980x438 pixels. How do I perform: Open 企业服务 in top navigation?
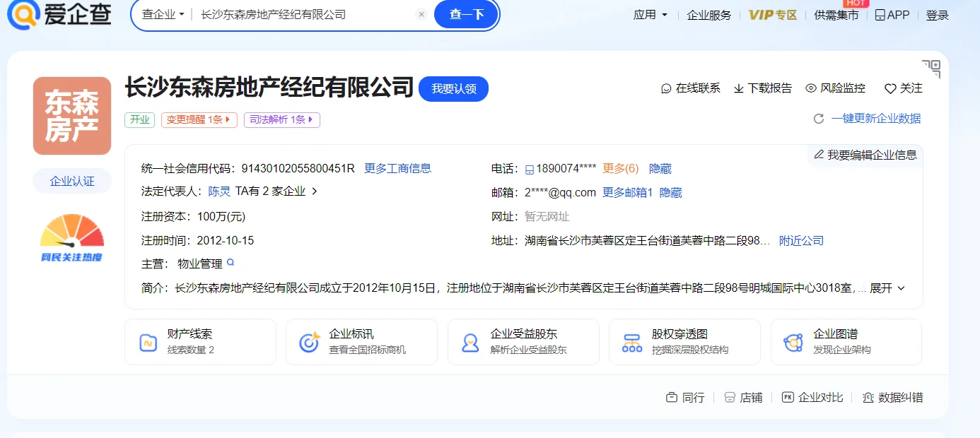(708, 15)
